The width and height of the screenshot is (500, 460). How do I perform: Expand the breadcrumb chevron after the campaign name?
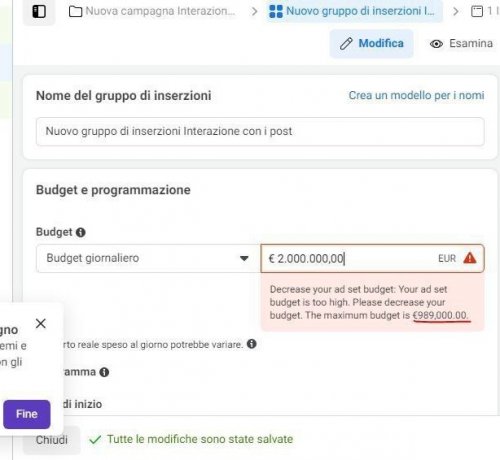[x=254, y=12]
